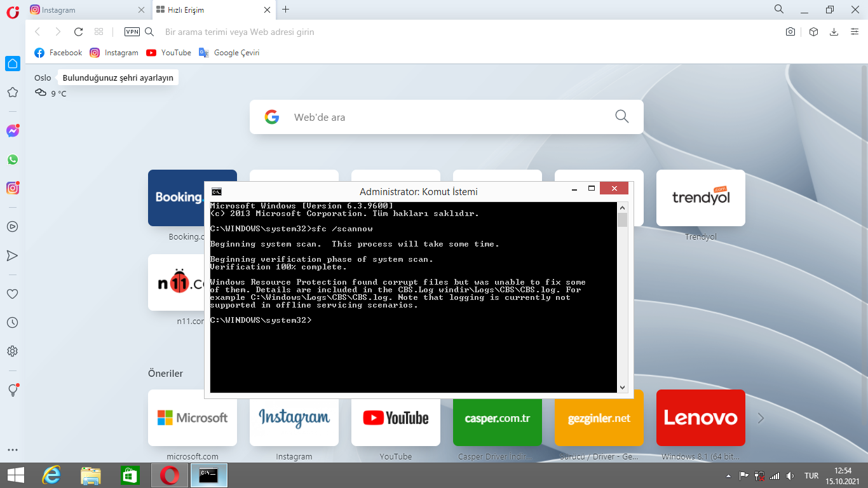
Task: Open History clock icon in sidebar
Action: click(13, 322)
